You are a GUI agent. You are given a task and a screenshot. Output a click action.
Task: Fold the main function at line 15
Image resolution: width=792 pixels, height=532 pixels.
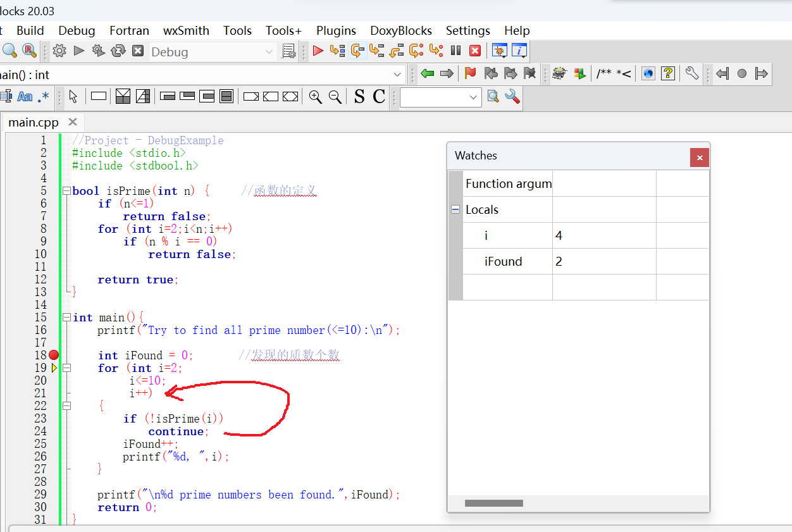tap(66, 318)
